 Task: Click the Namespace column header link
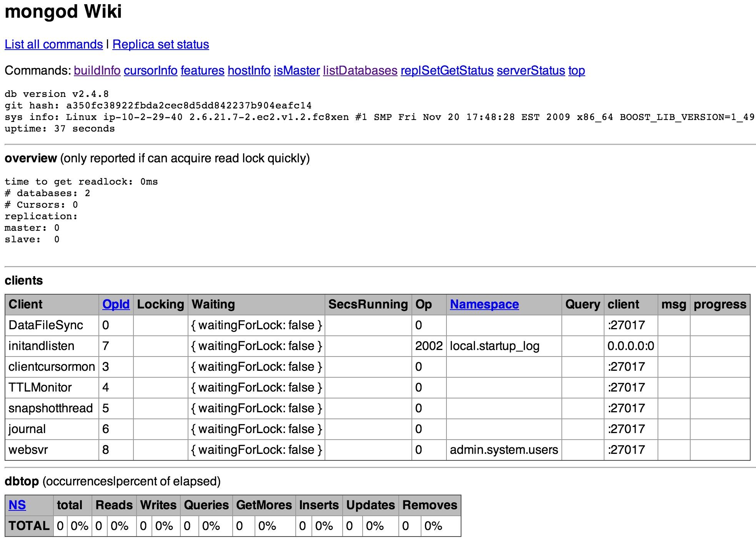click(x=484, y=304)
